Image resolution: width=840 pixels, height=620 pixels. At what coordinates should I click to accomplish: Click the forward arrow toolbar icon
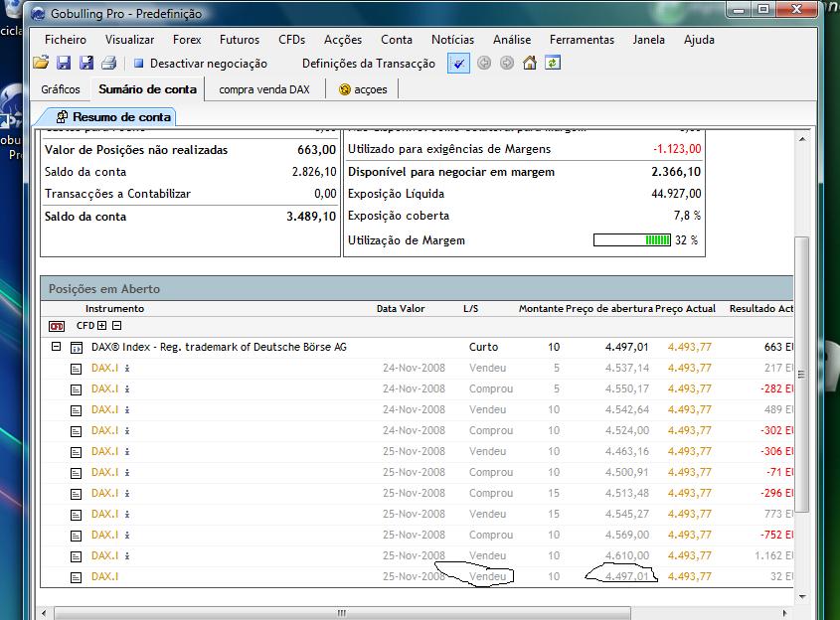[x=506, y=63]
